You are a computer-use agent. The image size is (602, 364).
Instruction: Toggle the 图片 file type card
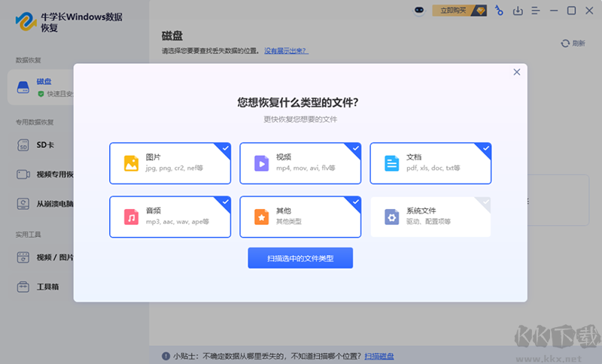170,163
